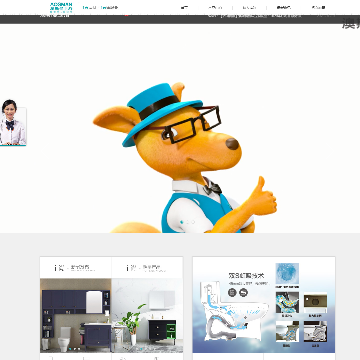This screenshot has height=360, width=360.
Task: Select the active blue carousel dot
Action: [x=182, y=222]
